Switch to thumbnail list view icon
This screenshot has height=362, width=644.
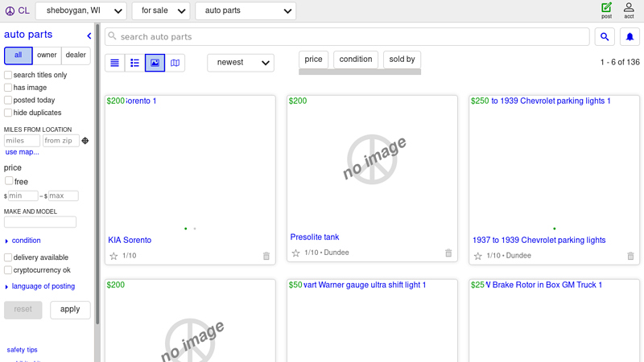134,63
